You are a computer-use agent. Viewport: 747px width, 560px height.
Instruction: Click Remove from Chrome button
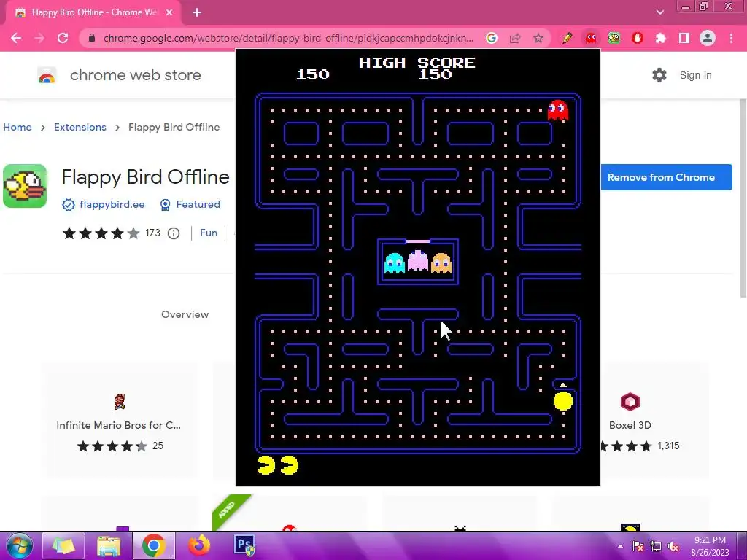[x=666, y=177]
